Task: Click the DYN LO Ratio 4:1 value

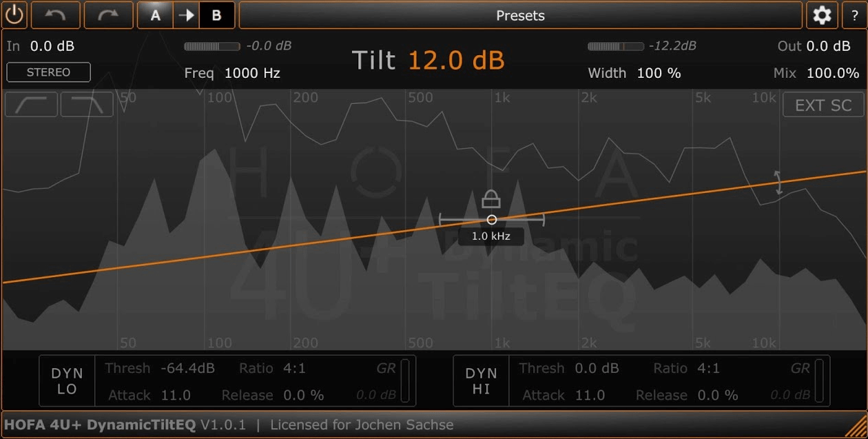Action: pyautogui.click(x=294, y=369)
